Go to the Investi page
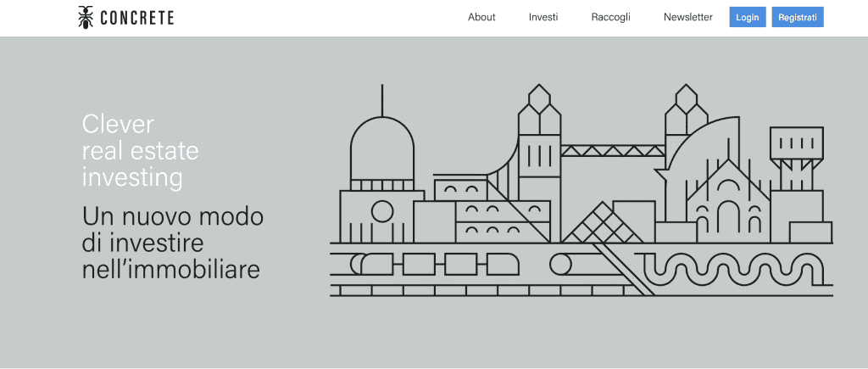 (x=543, y=17)
